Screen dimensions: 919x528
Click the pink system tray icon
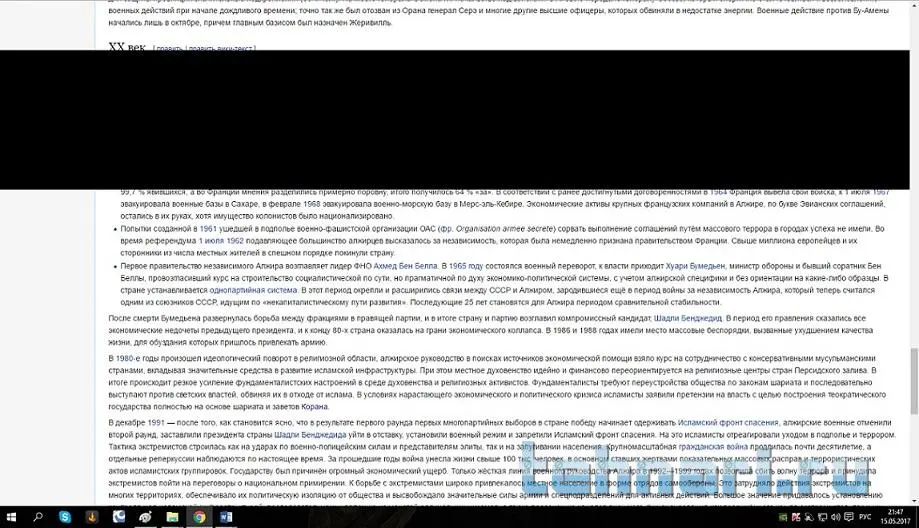click(x=796, y=517)
